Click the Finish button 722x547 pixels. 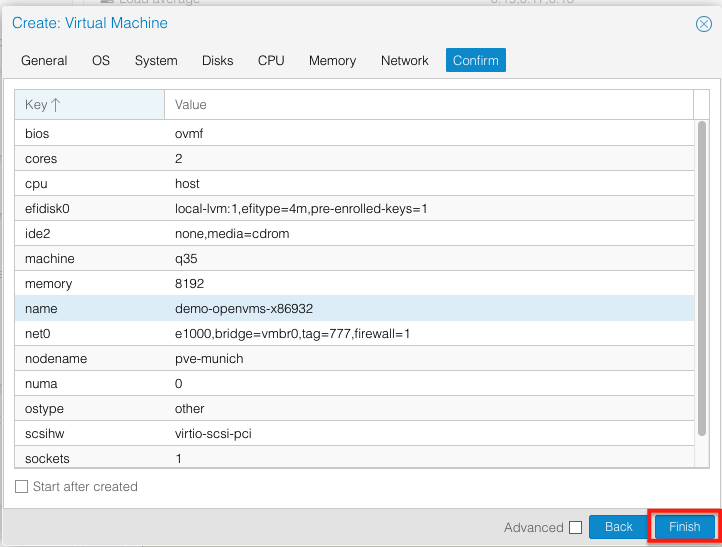tap(685, 527)
